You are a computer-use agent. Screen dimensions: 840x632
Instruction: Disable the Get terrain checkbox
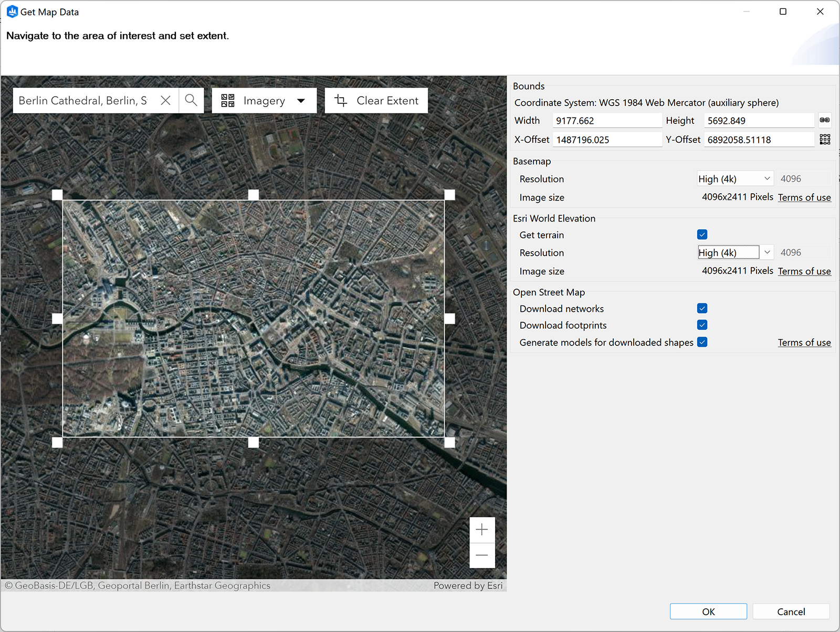coord(702,235)
